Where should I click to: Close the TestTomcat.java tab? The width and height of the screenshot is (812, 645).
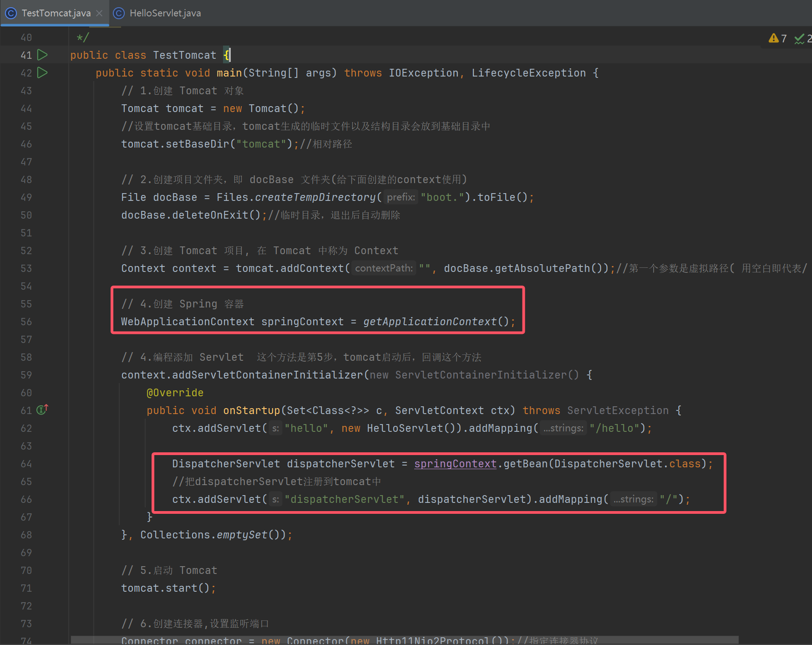pyautogui.click(x=99, y=13)
